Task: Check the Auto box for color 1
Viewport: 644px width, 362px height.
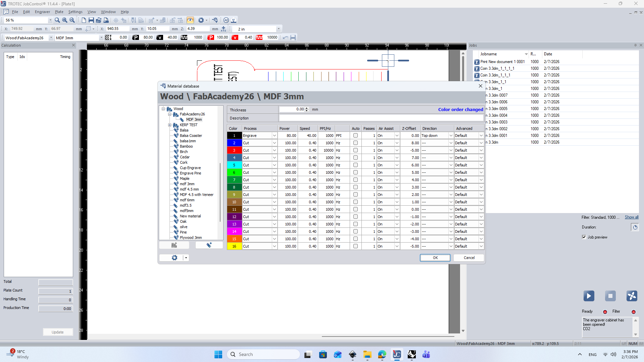Action: 355,135
